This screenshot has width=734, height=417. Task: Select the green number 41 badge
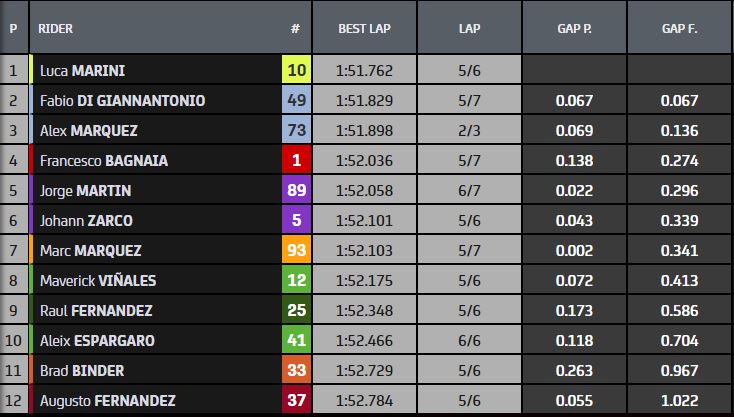(296, 341)
